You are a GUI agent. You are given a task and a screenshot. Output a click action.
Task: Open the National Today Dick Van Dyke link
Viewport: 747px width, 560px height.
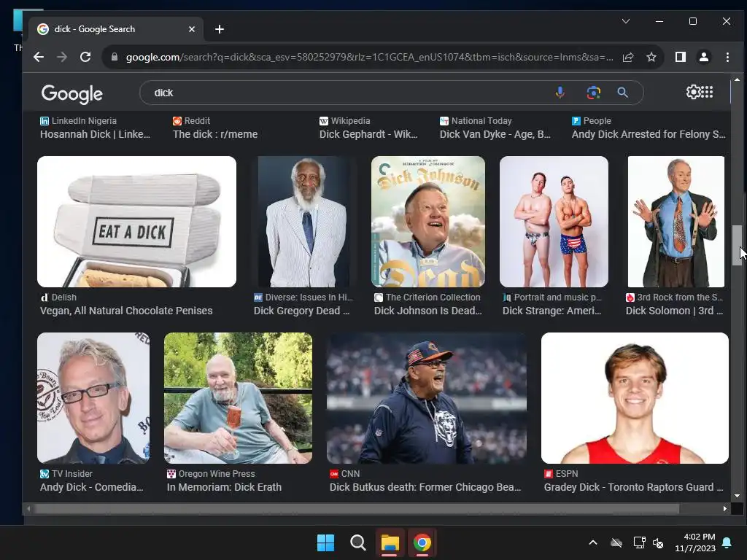[x=495, y=134]
